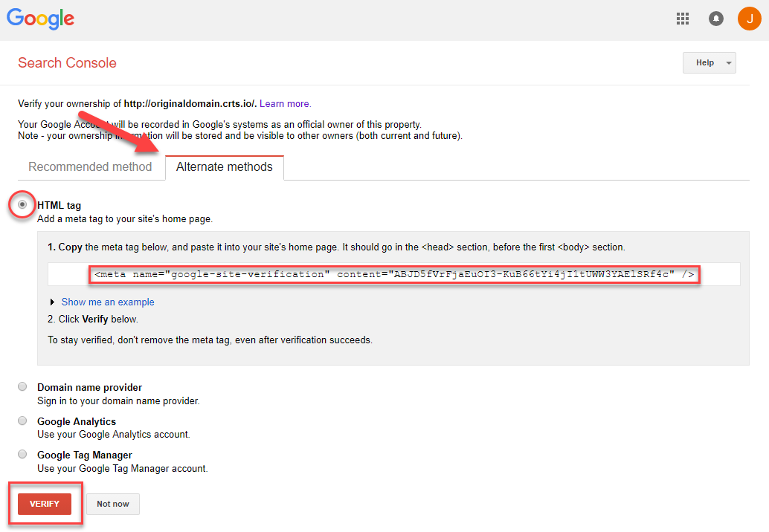The width and height of the screenshot is (769, 532).
Task: Select the meta tag verification code field
Action: [394, 274]
